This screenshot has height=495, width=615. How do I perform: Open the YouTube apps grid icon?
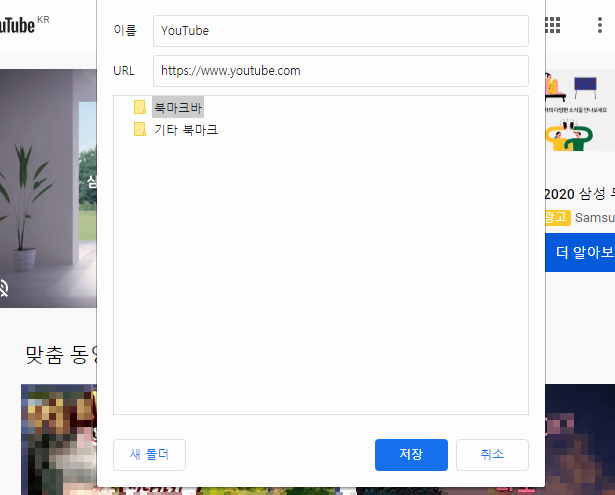(553, 25)
